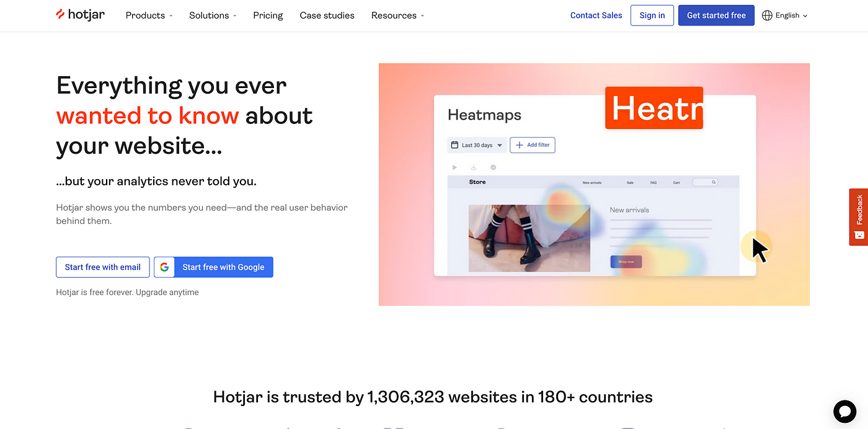
Task: Choose Start free with Google
Action: point(213,267)
